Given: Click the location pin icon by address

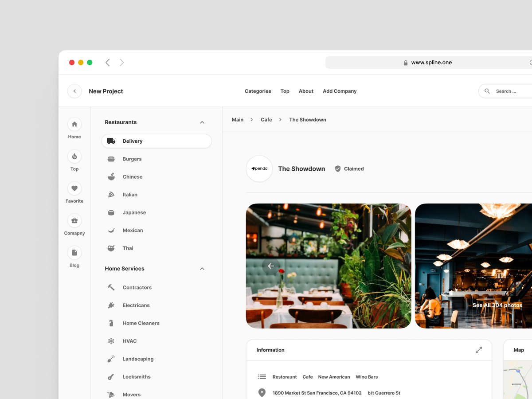Looking at the screenshot, I should pos(262,393).
